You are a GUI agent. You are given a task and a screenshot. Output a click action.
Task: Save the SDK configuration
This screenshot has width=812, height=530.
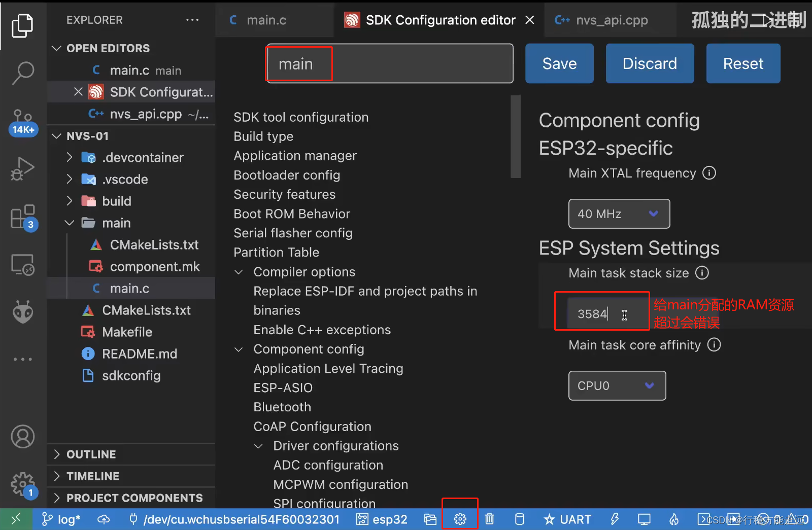(x=559, y=63)
